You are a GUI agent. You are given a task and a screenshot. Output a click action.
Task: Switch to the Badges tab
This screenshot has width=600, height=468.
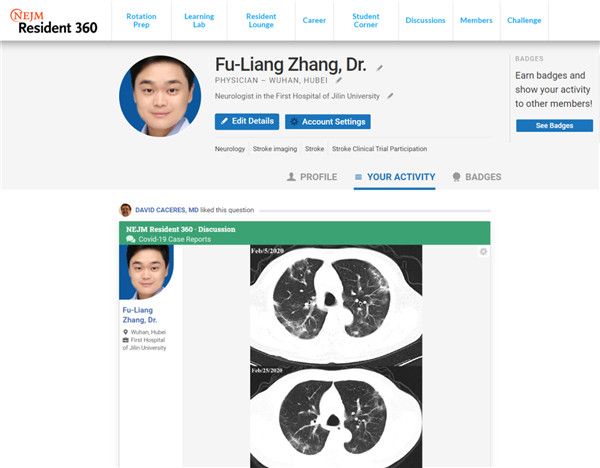click(x=477, y=177)
